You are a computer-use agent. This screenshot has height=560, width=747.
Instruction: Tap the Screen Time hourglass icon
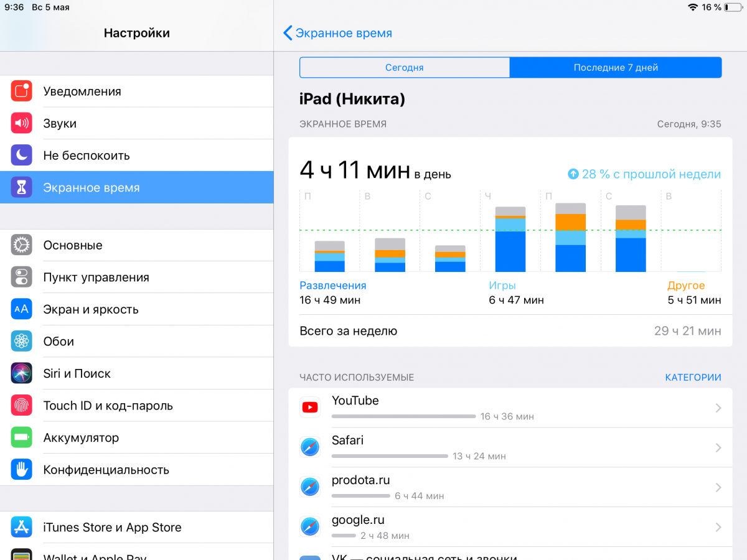coord(21,187)
